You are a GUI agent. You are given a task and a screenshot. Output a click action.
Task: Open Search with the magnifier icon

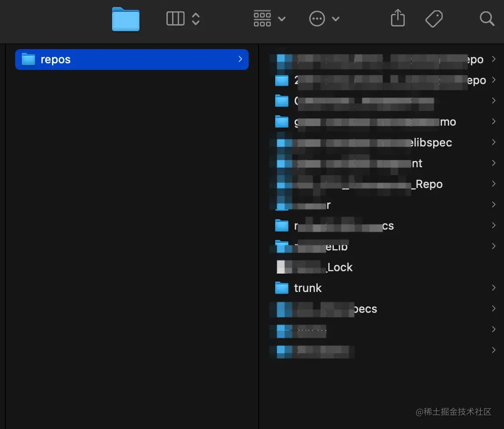(487, 18)
